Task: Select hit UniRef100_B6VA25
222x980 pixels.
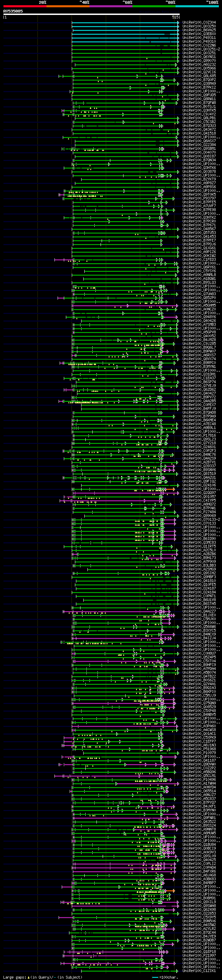Action: 199,31
